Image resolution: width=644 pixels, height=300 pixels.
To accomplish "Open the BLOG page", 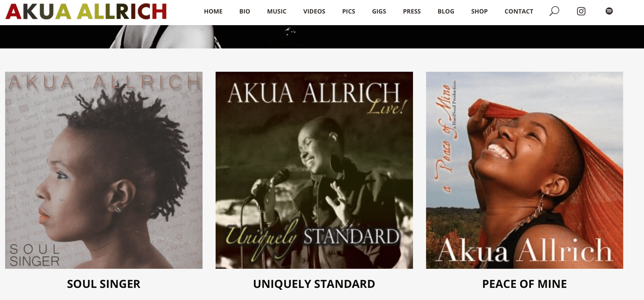I will pos(446,11).
